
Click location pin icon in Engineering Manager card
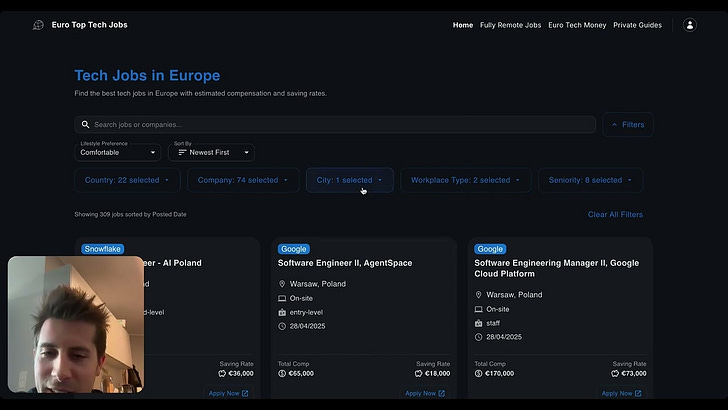(478, 295)
